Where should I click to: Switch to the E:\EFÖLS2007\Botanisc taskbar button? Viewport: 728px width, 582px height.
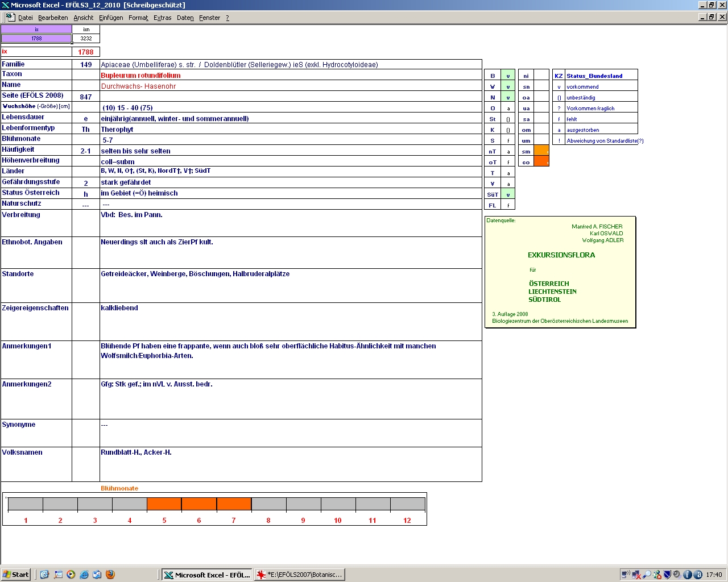pyautogui.click(x=300, y=575)
